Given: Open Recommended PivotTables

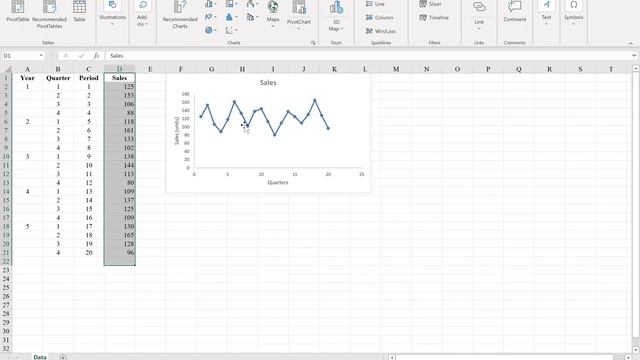Looking at the screenshot, I should coord(49,14).
